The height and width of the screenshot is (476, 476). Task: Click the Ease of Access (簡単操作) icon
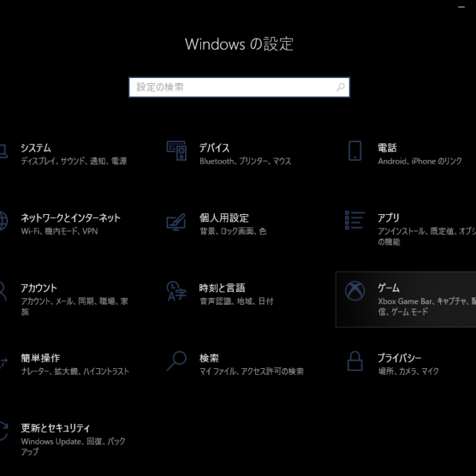pyautogui.click(x=3, y=363)
